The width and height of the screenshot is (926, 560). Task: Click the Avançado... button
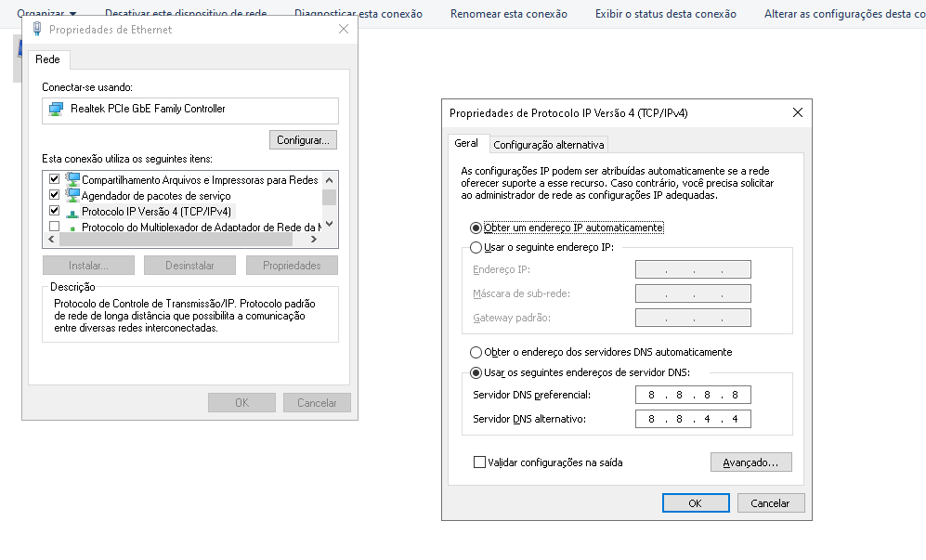pos(750,462)
